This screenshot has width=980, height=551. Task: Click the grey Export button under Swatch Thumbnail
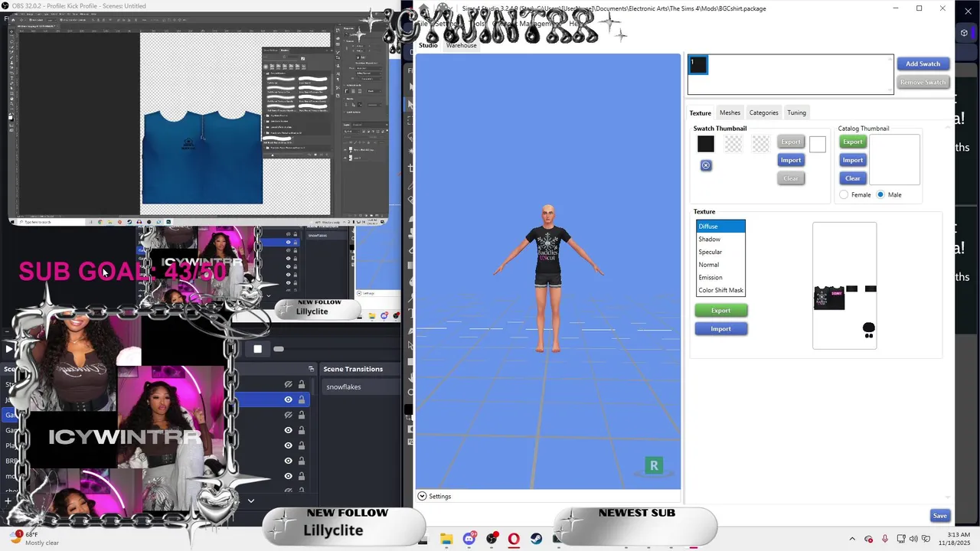tap(791, 142)
